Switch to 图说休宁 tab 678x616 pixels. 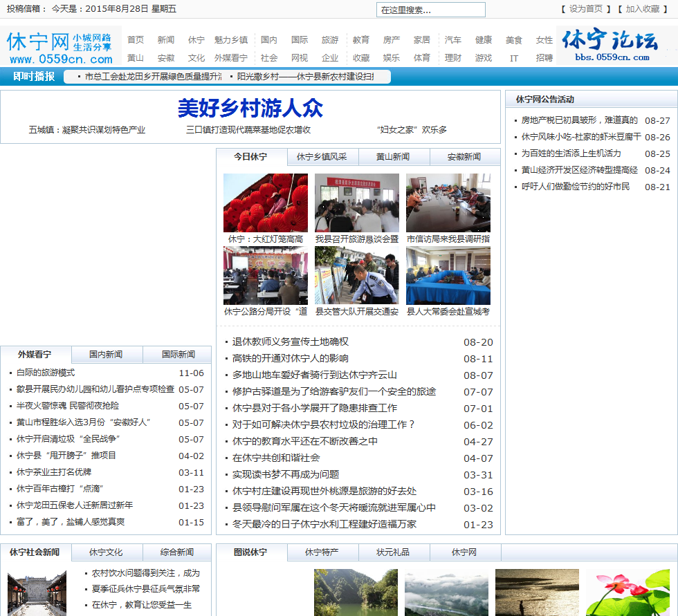pos(251,552)
